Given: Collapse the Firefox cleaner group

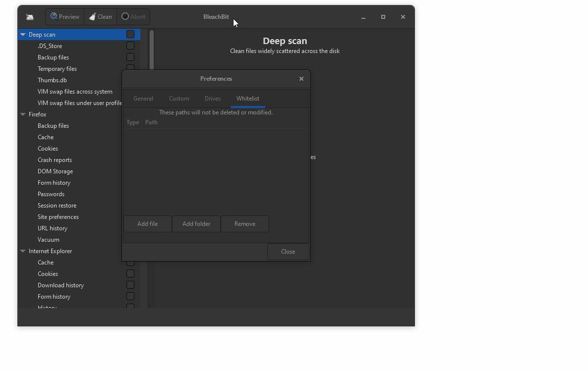Looking at the screenshot, I should click(x=23, y=114).
